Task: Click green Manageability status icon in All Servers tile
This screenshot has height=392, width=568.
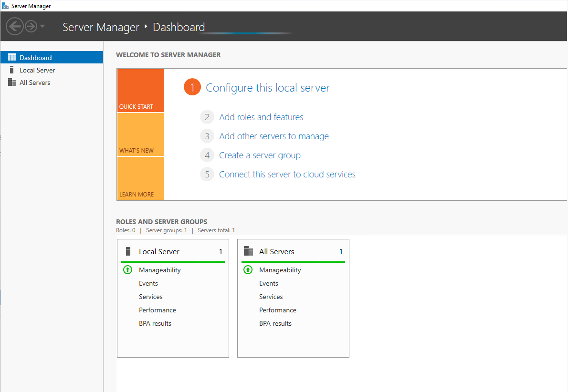Action: click(248, 269)
